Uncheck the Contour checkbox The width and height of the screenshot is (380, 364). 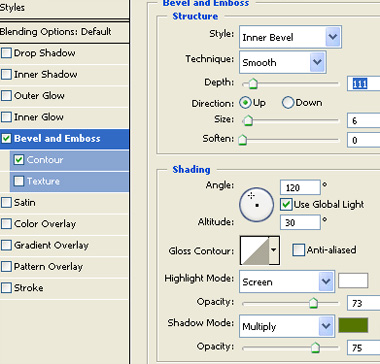click(x=19, y=160)
